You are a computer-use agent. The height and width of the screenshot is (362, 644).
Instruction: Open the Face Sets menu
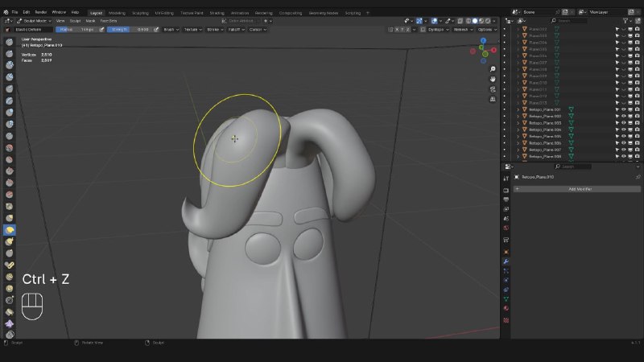109,21
